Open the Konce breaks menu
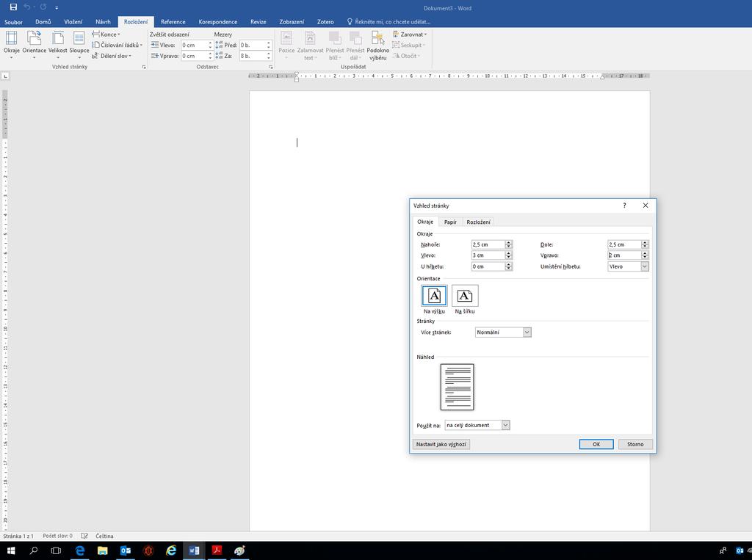This screenshot has width=752, height=560. pos(106,34)
